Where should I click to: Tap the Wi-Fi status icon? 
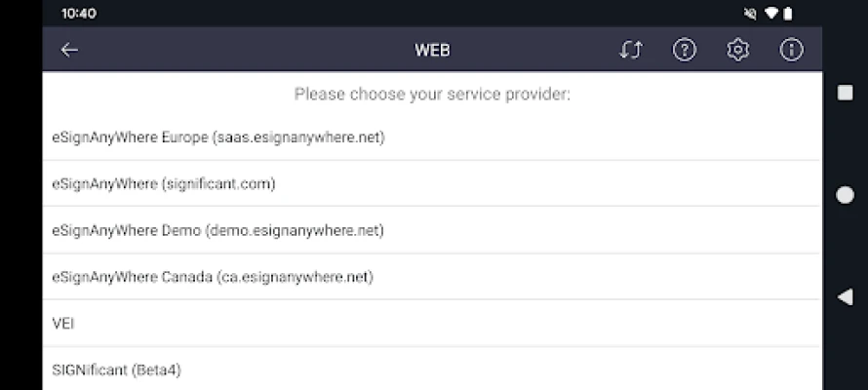(x=769, y=14)
